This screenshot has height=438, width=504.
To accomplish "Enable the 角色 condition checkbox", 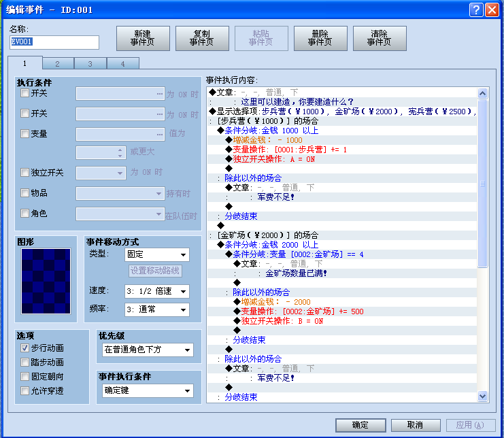I will pyautogui.click(x=24, y=213).
